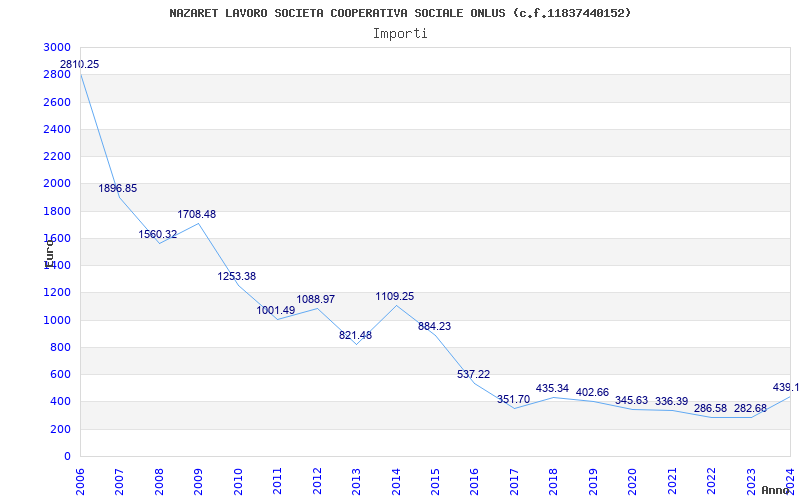Select the 1253.38 data label

coord(237,277)
